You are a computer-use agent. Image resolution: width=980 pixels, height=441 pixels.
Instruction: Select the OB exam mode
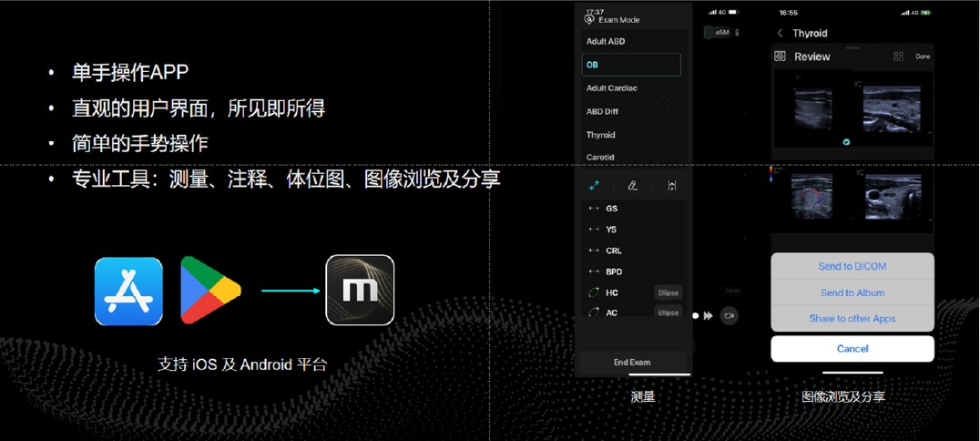pyautogui.click(x=631, y=65)
